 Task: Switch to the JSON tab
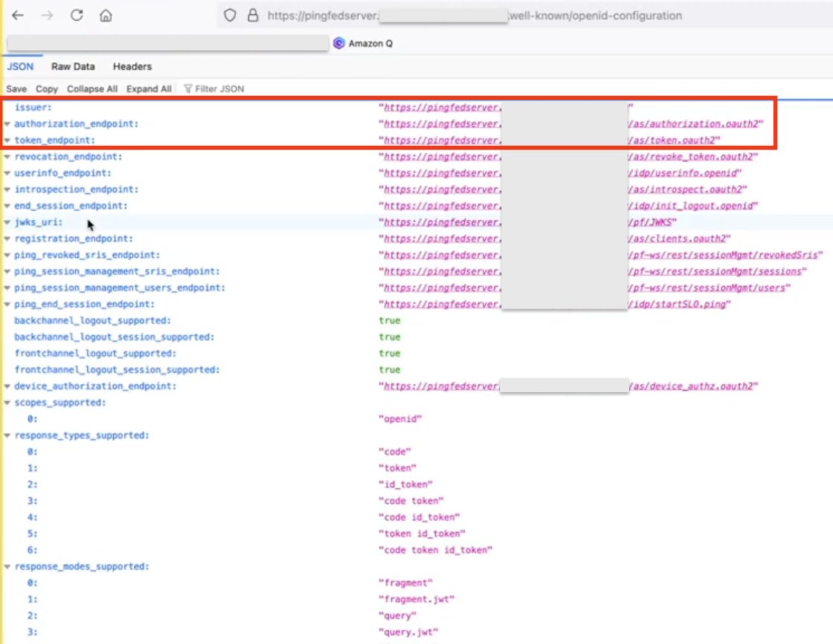pos(20,66)
